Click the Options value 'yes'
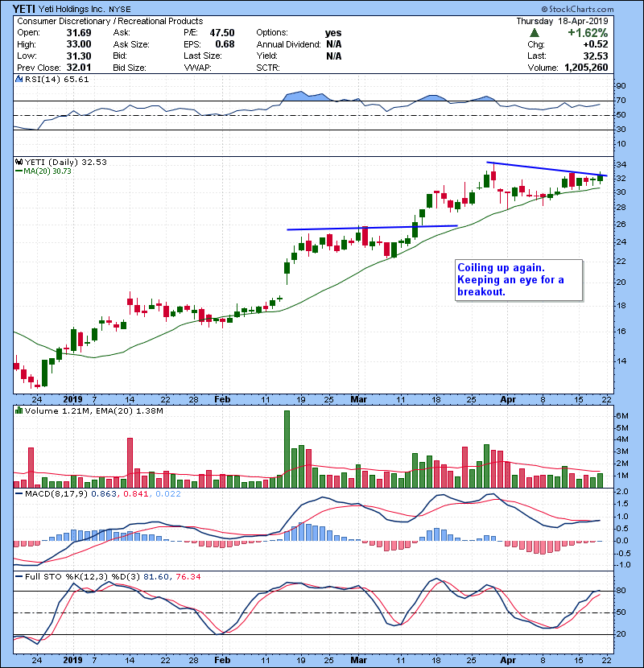644x668 pixels. [x=333, y=33]
